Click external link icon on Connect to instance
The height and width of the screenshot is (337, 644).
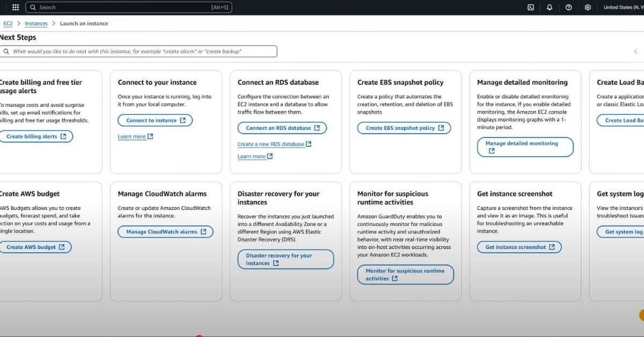(182, 120)
